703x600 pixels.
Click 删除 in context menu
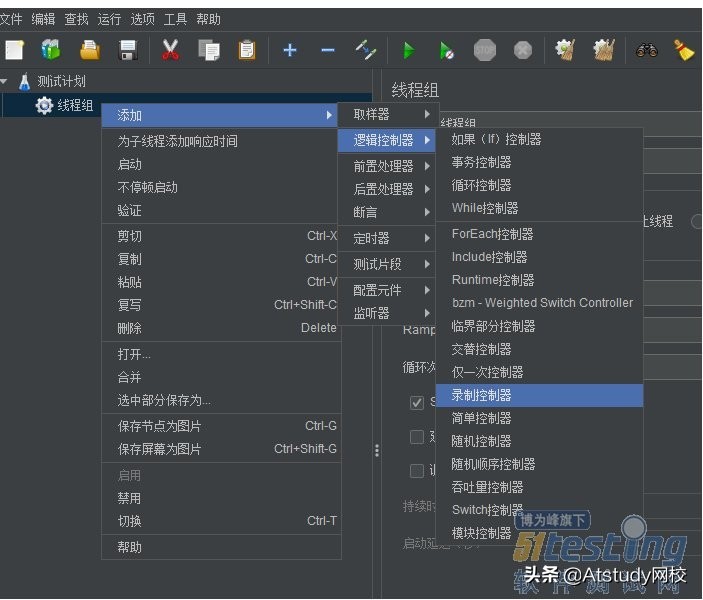(x=220, y=328)
